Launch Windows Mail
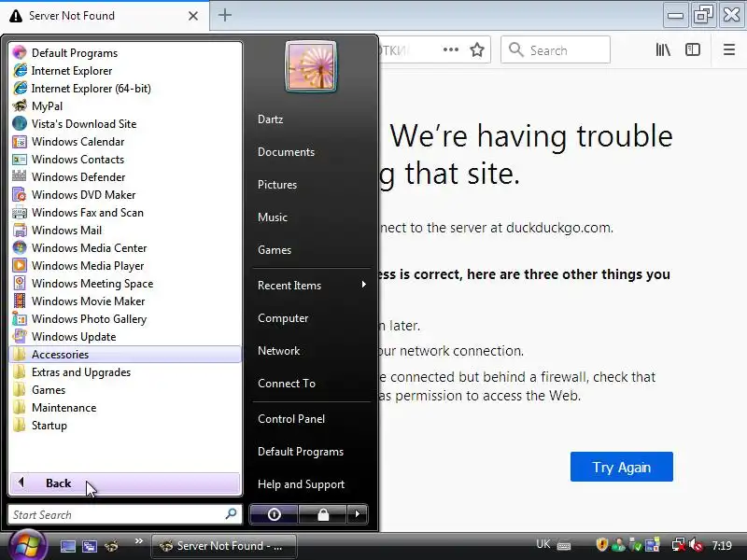The width and height of the screenshot is (747, 560). click(125, 230)
